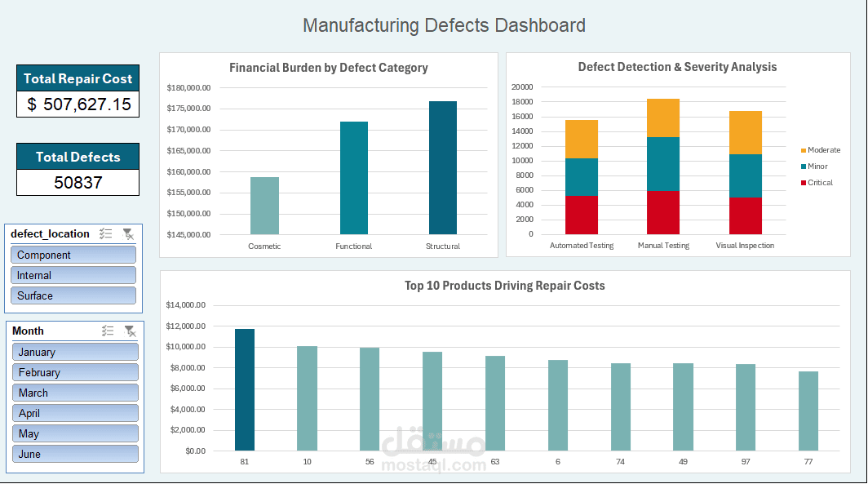Click the $180,000.00 axis value
The image size is (868, 484).
pos(188,87)
